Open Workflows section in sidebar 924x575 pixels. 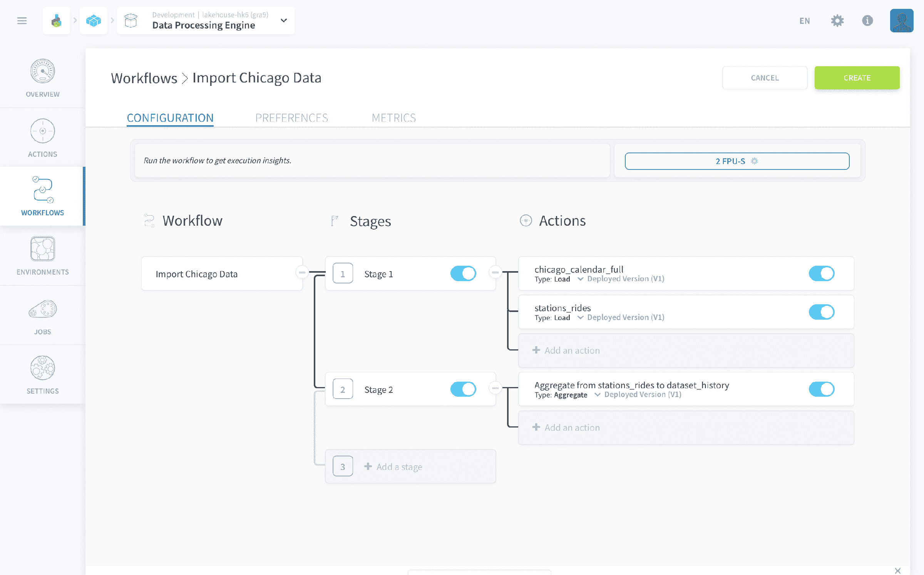click(42, 196)
